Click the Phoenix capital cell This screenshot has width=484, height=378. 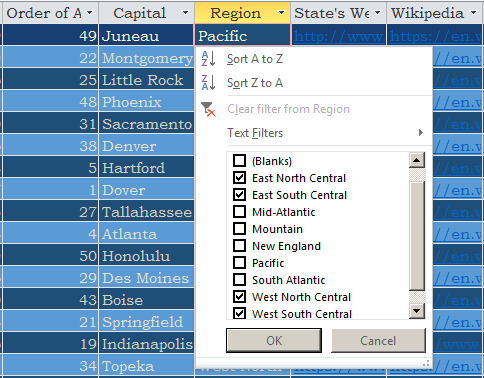point(146,101)
